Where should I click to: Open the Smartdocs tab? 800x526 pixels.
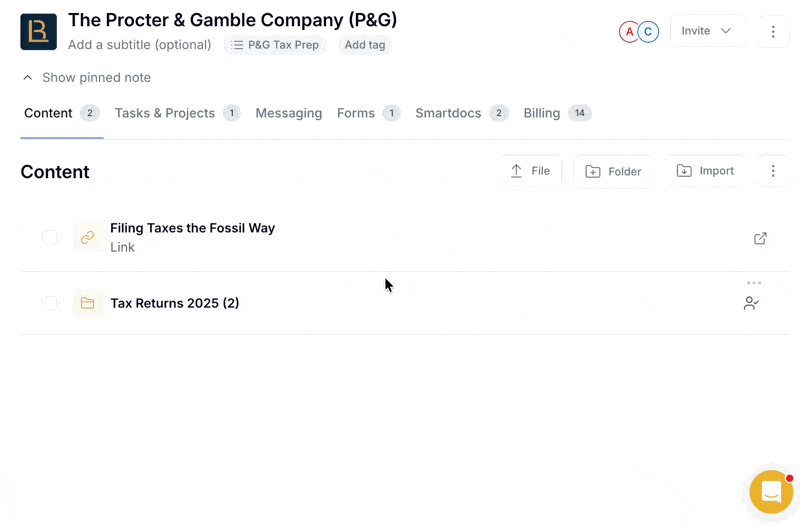[462, 113]
